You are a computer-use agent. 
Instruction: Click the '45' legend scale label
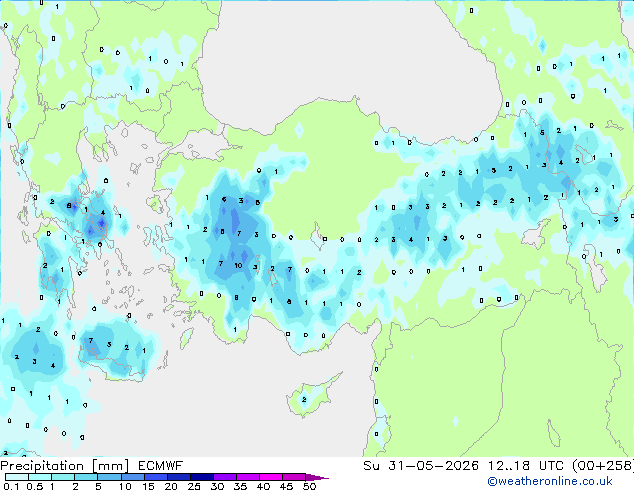coord(286,486)
